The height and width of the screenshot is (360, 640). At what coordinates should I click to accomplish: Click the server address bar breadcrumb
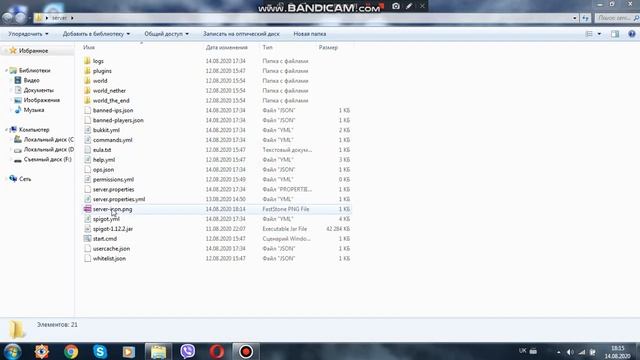(x=59, y=18)
